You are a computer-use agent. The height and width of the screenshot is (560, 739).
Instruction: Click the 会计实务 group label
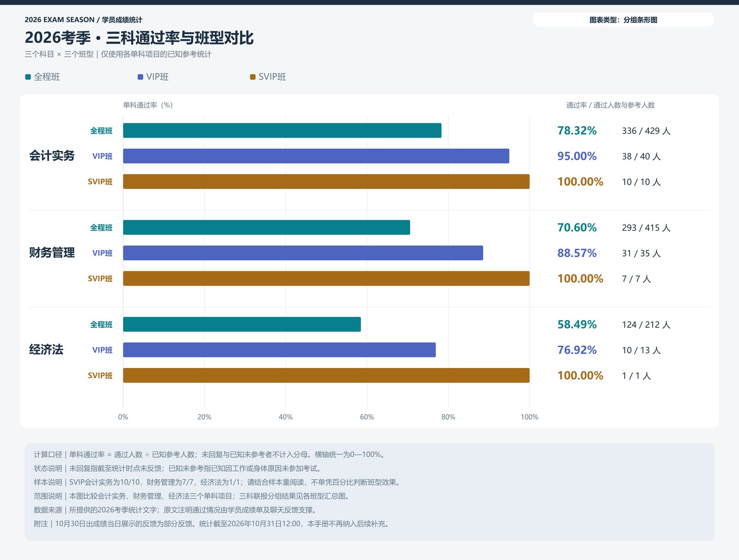pyautogui.click(x=52, y=156)
